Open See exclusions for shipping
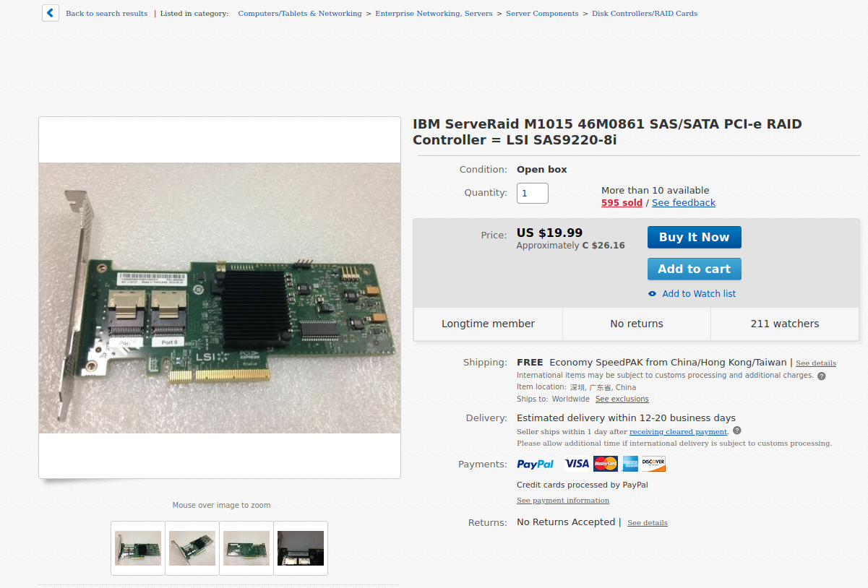The height and width of the screenshot is (588, 868). point(622,399)
